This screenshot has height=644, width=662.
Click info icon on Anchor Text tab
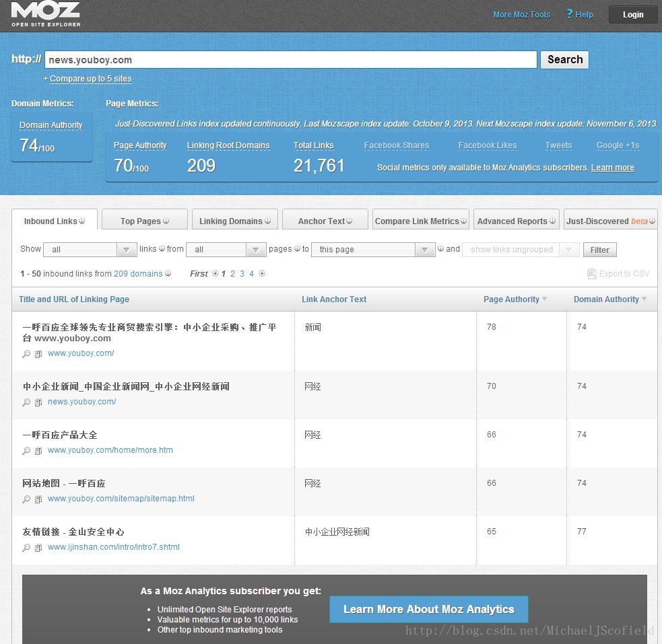pyautogui.click(x=349, y=221)
